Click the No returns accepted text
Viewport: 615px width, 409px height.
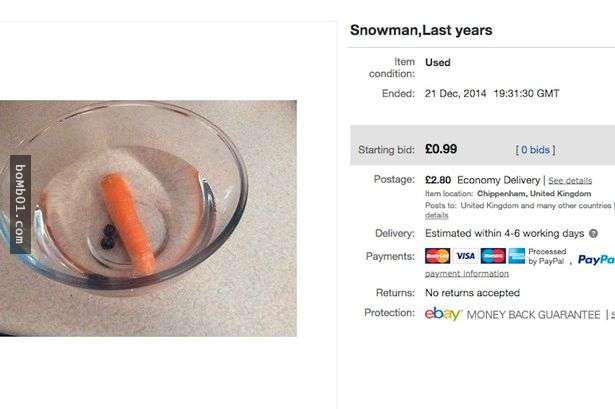[x=472, y=293]
